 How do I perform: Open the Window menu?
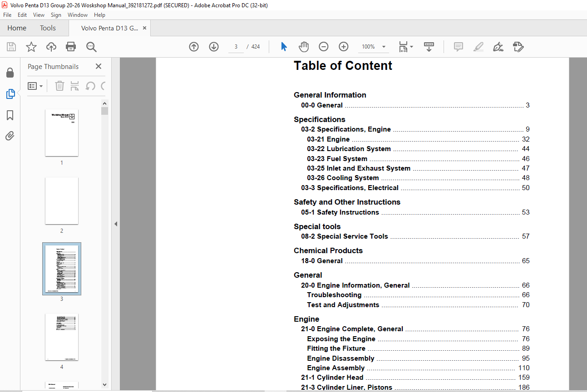[x=78, y=15]
